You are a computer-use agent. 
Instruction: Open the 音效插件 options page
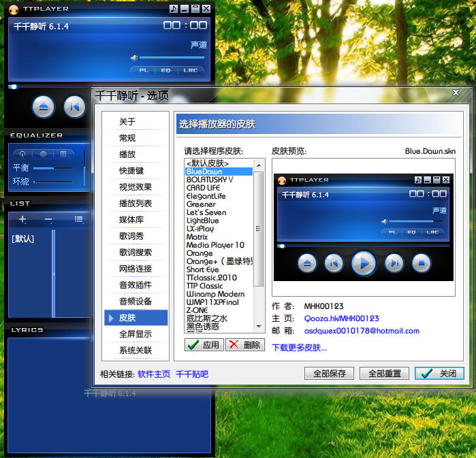[136, 285]
